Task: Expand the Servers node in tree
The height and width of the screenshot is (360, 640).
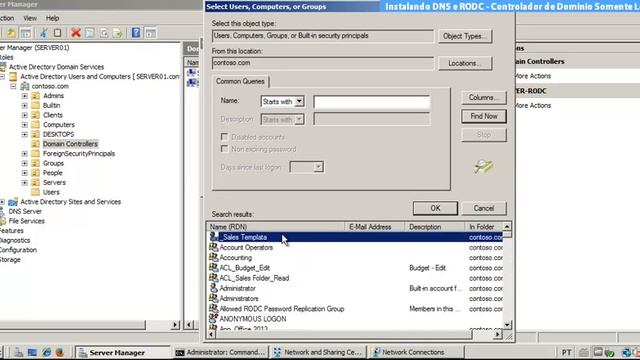Action: pos(25,182)
